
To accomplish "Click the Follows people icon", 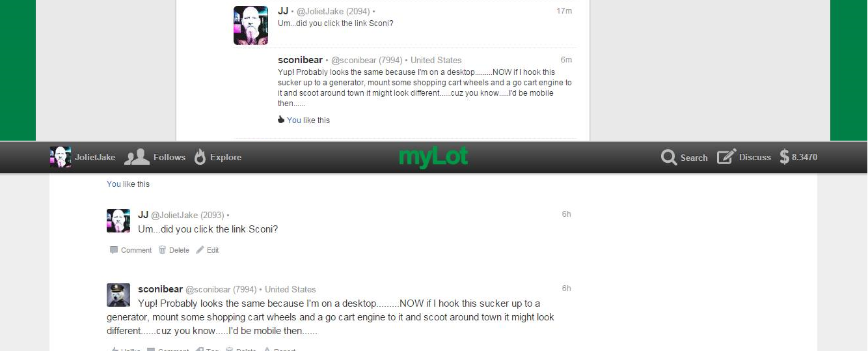I will point(137,157).
